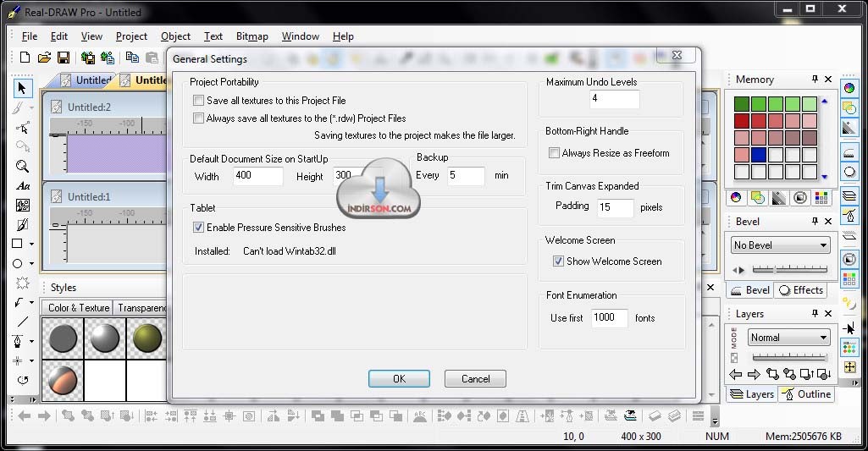Adjust the Bevel size slider
This screenshot has width=868, height=451.
tap(789, 269)
